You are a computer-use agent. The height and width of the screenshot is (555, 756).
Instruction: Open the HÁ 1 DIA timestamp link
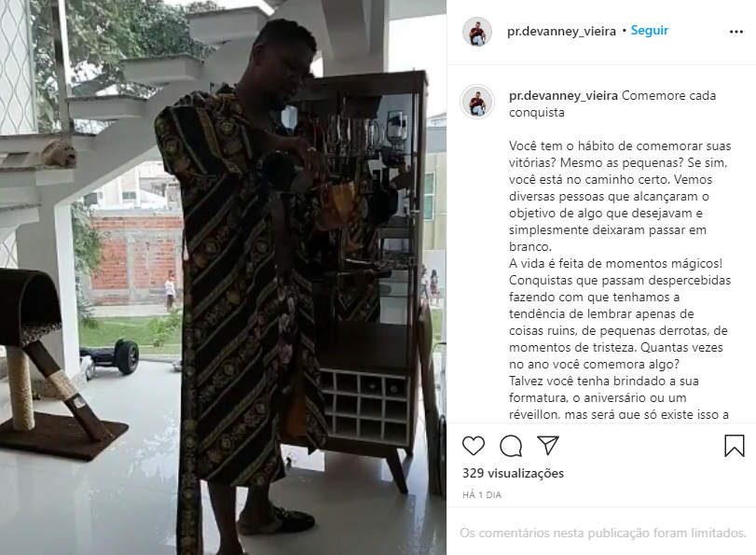482,494
